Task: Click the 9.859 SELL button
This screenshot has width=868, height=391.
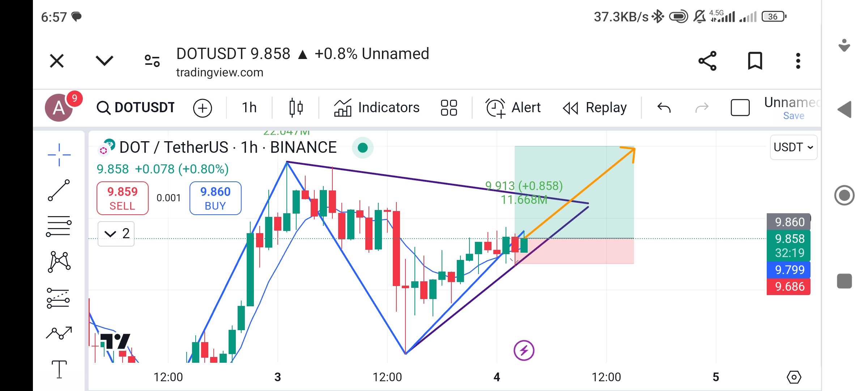Action: pyautogui.click(x=122, y=198)
